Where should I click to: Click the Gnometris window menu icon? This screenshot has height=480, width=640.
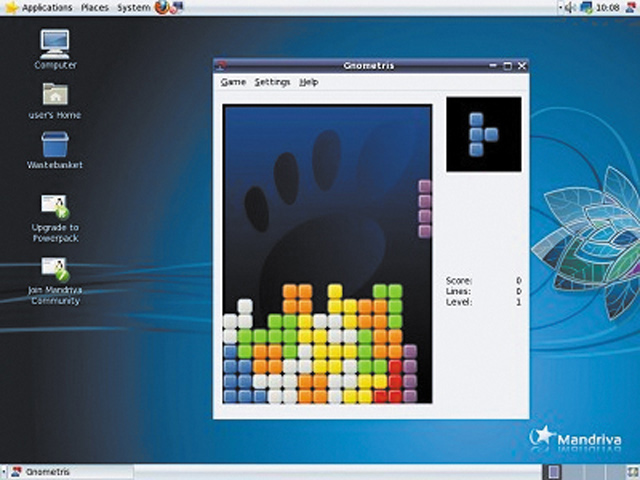(x=221, y=65)
